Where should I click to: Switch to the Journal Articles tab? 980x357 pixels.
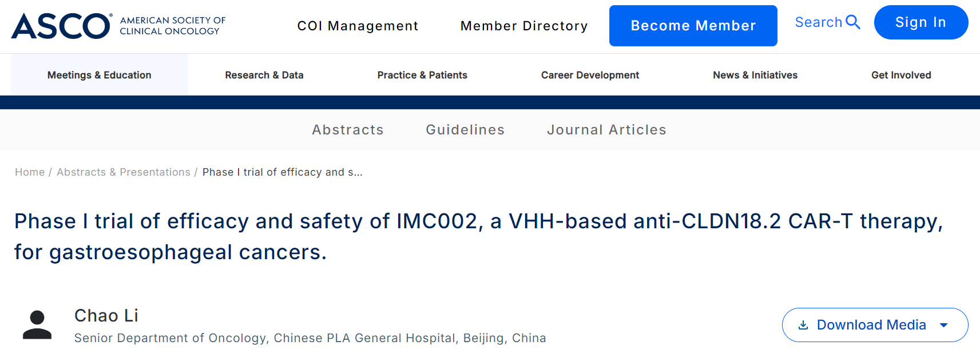point(606,130)
